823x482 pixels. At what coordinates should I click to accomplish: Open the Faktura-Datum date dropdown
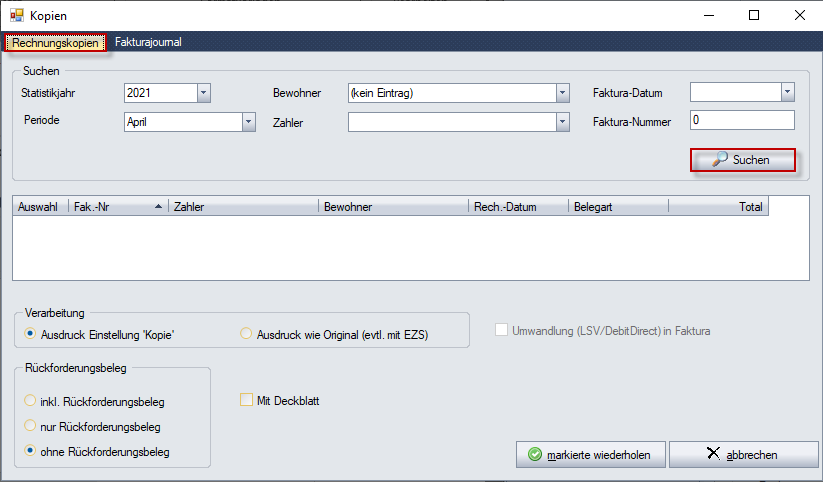tap(787, 92)
